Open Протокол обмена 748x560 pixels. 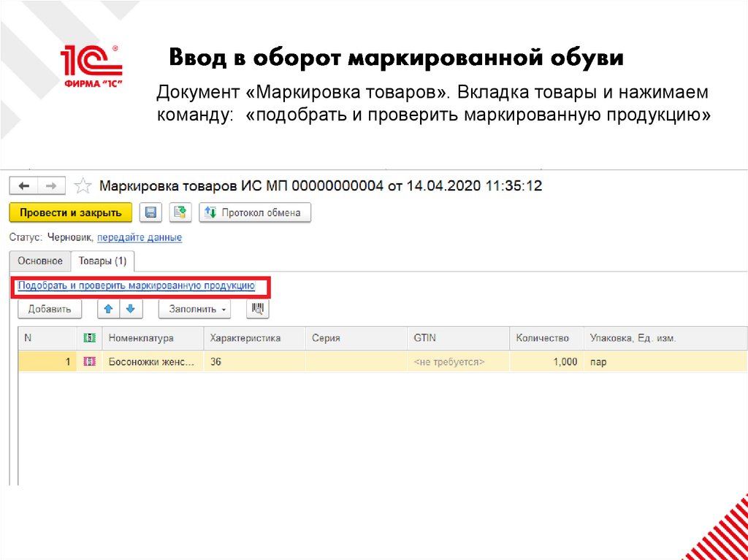click(x=255, y=212)
